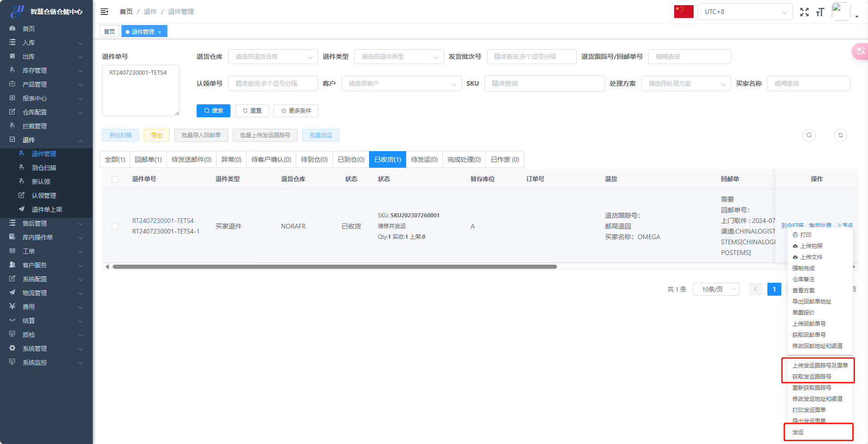Click the horizontal table scrollbar
Viewport: 868px width, 444px height.
(x=334, y=266)
